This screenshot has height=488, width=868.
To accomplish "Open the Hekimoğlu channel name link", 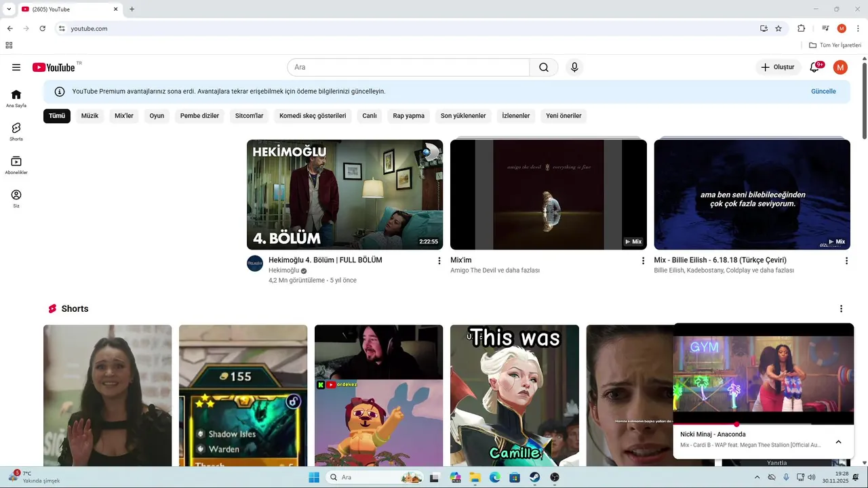I will pyautogui.click(x=283, y=270).
